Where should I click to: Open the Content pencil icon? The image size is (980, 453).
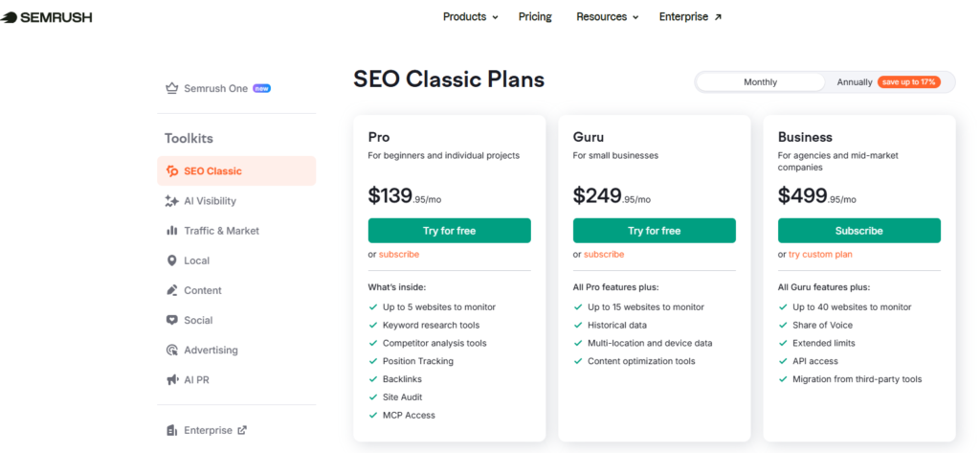[172, 290]
